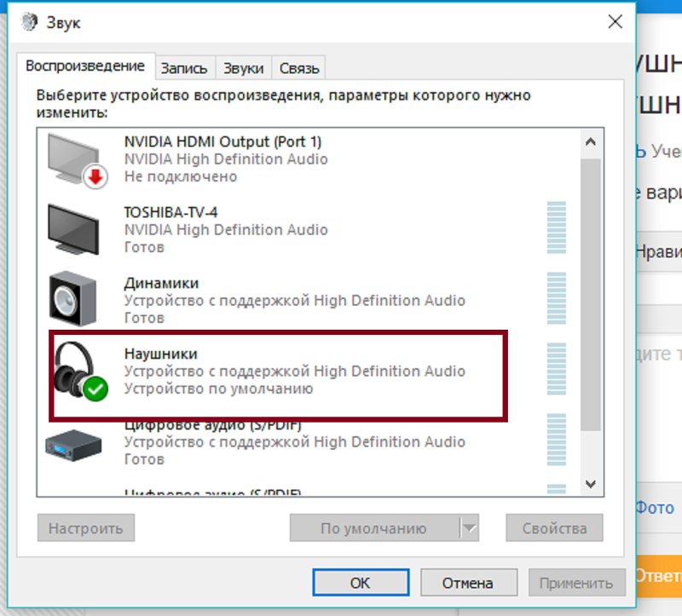Select the 'TOSHIBA-TV-4' device name

click(x=170, y=212)
